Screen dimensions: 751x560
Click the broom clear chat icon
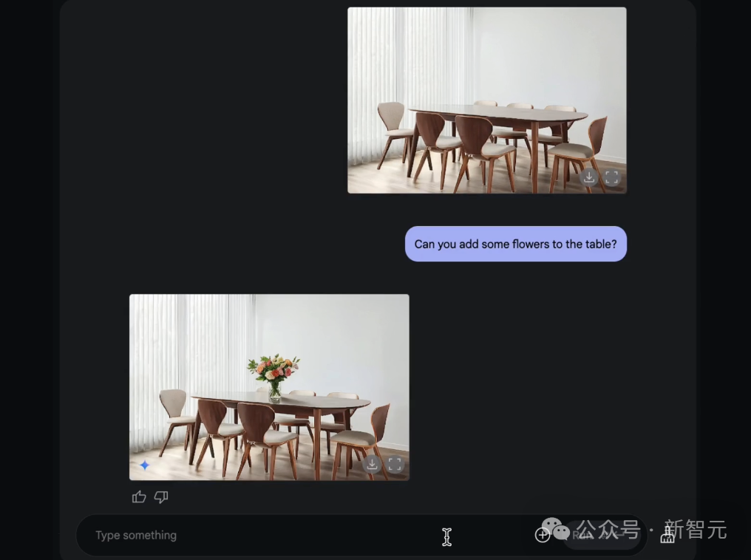[667, 536]
